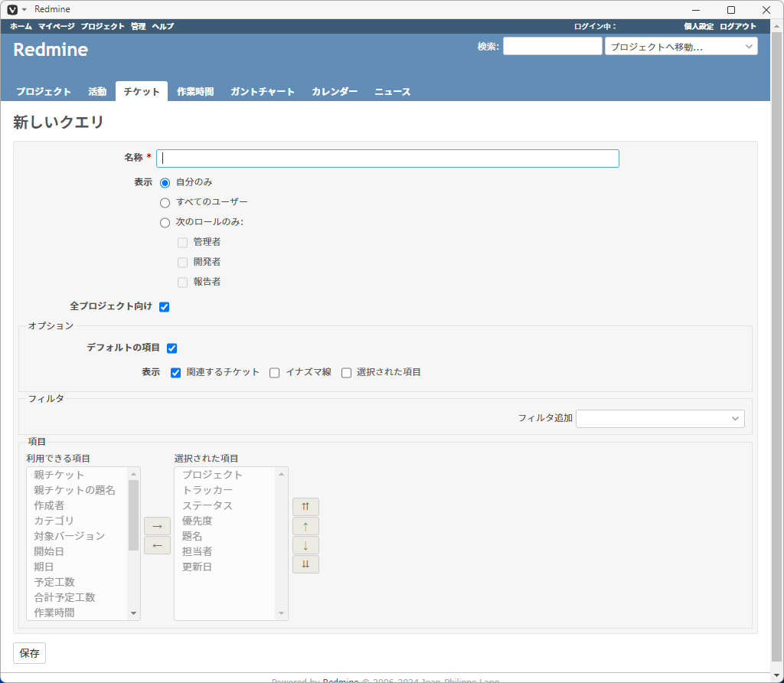Open the カレンダー tab
Screen dimensions: 784x683
coord(335,91)
